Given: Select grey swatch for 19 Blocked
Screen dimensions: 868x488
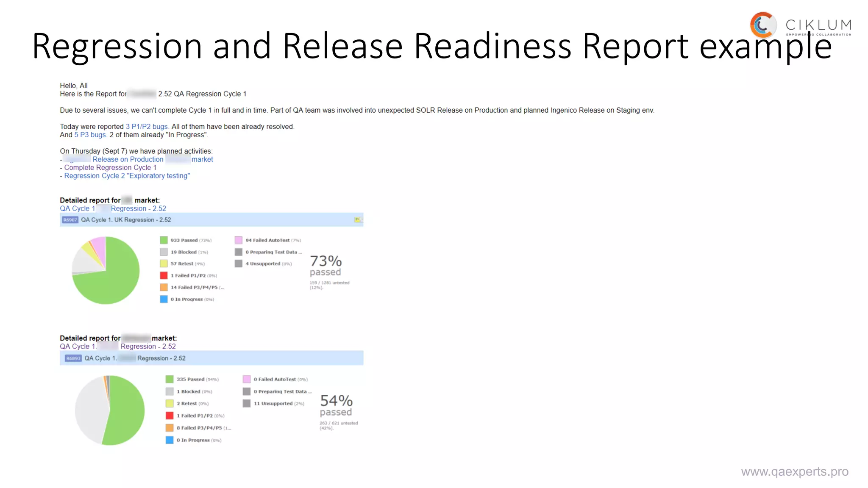Looking at the screenshot, I should tap(164, 252).
